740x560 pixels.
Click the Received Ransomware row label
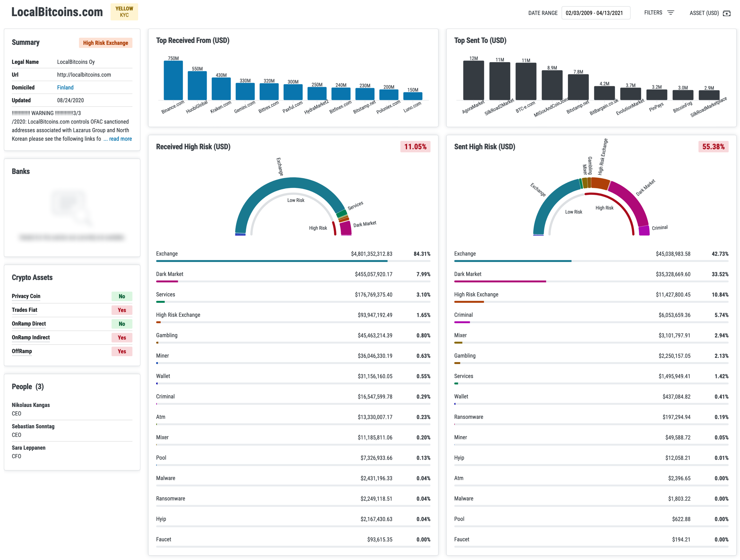[171, 499]
